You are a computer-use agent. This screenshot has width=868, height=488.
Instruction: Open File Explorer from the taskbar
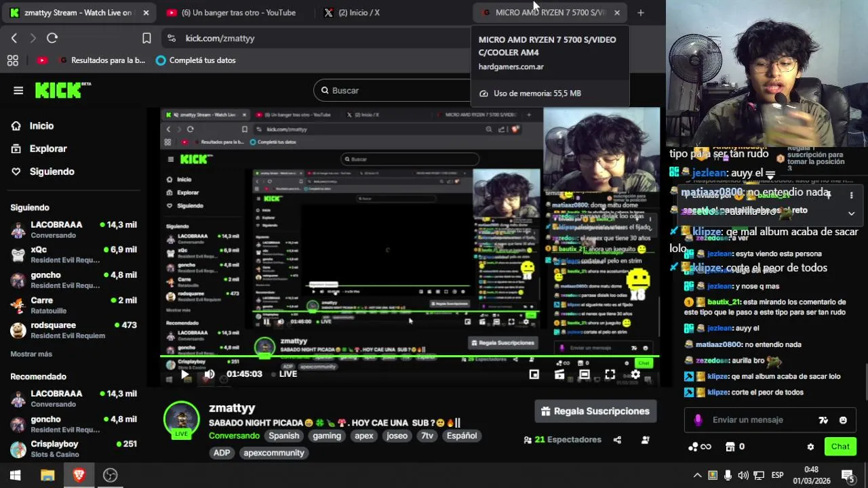(47, 475)
